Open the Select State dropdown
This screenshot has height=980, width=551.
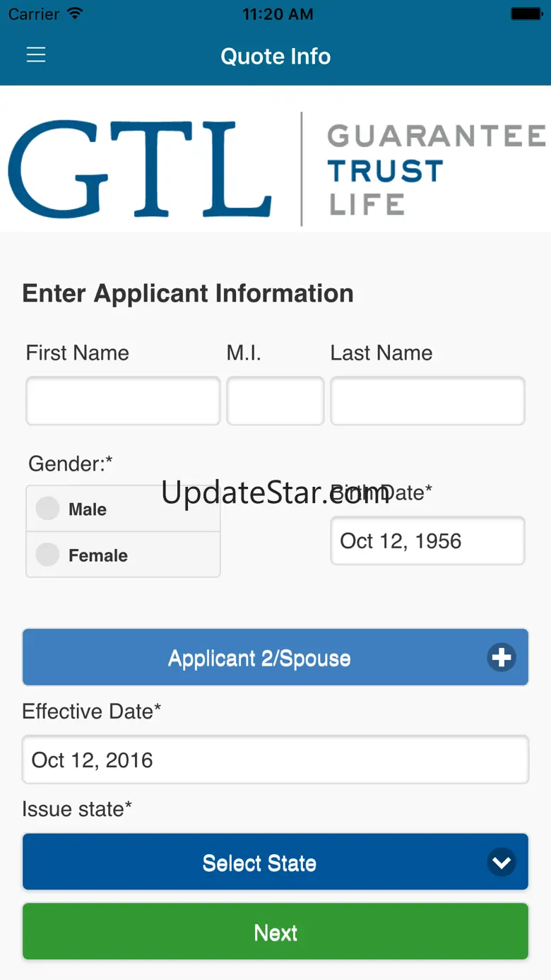point(259,862)
